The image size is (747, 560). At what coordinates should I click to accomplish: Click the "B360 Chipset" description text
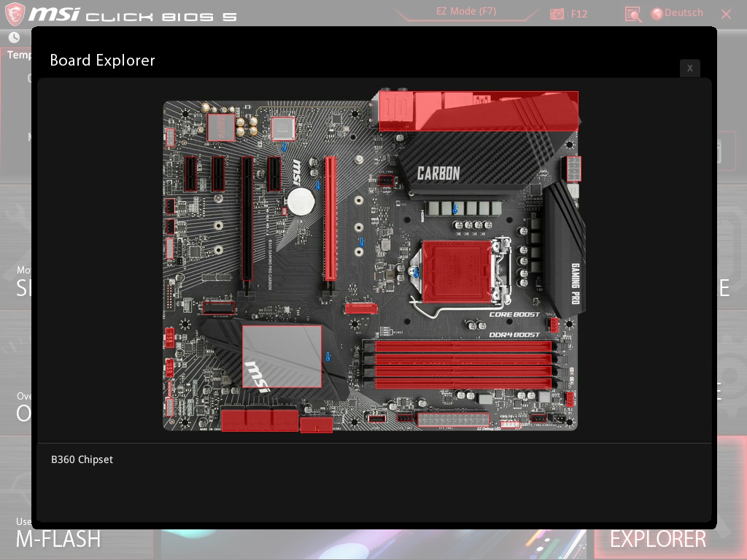coord(82,459)
